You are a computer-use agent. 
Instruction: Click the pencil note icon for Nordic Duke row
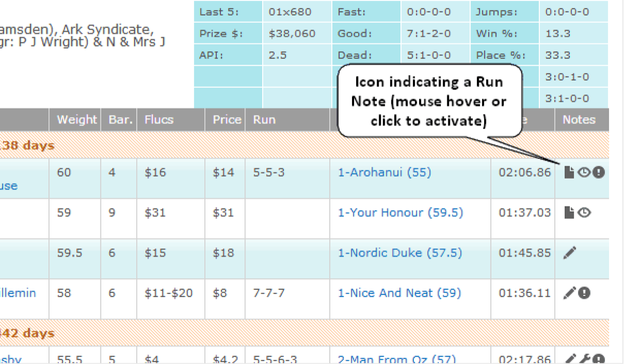click(x=570, y=253)
